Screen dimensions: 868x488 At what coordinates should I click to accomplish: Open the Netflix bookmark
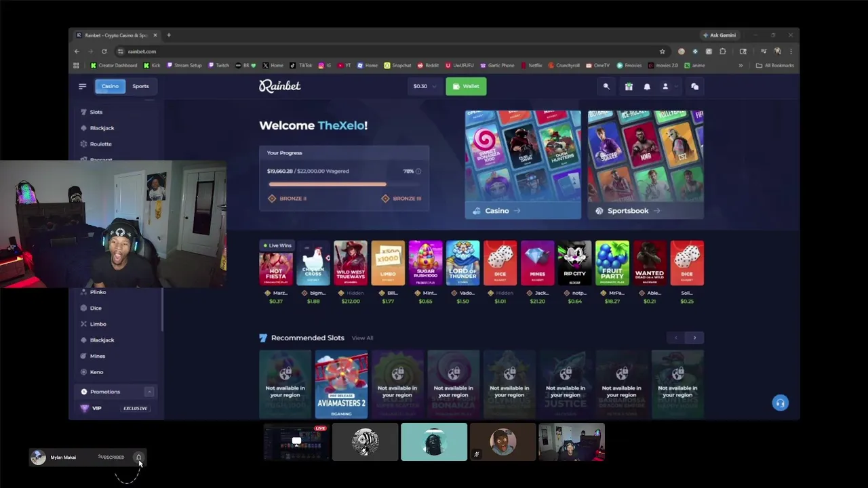click(531, 66)
